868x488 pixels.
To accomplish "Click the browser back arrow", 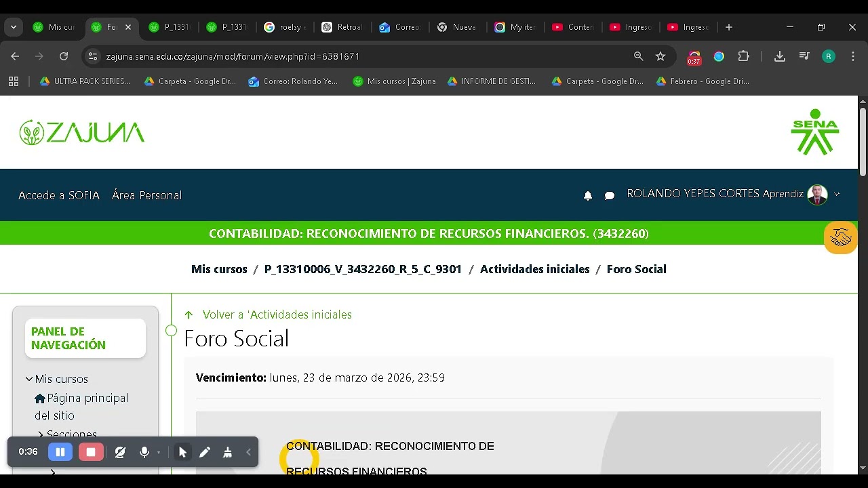I will pos(15,56).
